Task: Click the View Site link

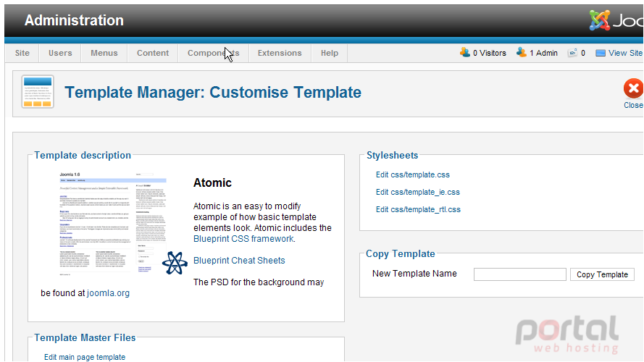Action: pos(625,53)
